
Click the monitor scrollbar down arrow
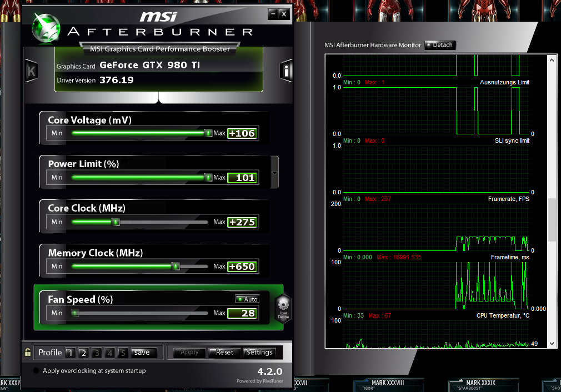(552, 344)
